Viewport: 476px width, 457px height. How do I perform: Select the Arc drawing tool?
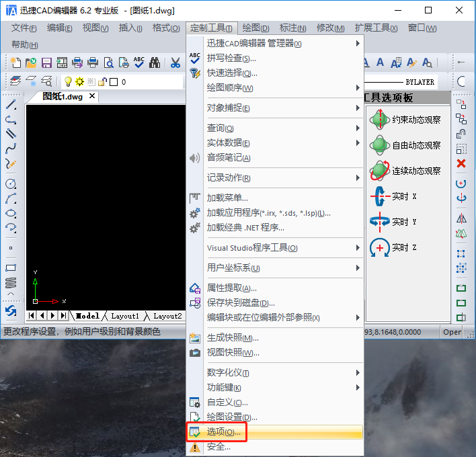[x=11, y=198]
